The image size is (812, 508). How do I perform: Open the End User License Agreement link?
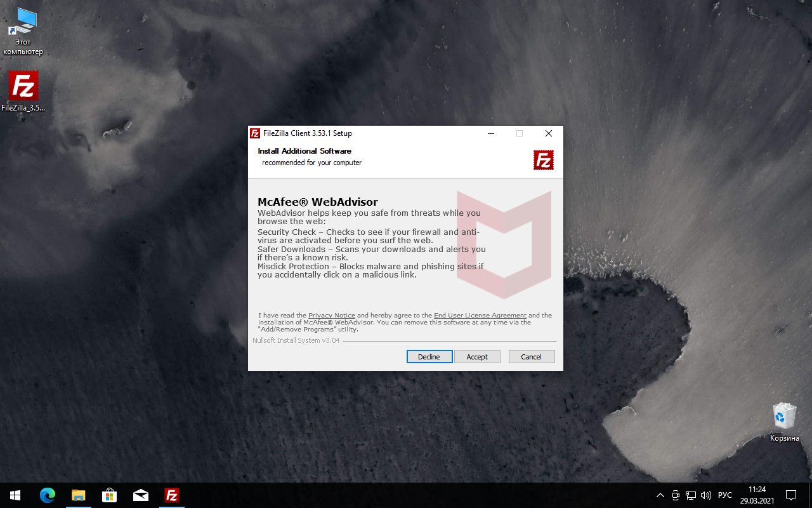click(x=480, y=316)
